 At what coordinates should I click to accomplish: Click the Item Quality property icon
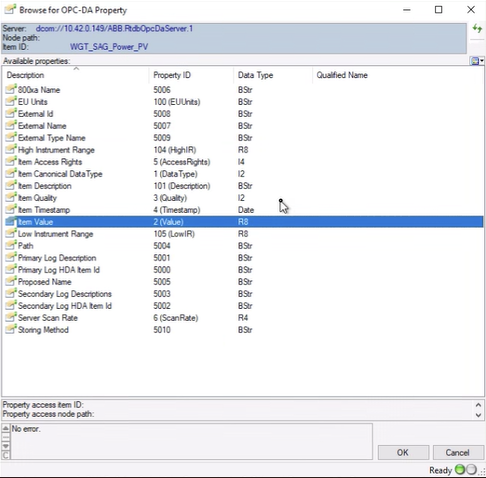tap(11, 197)
